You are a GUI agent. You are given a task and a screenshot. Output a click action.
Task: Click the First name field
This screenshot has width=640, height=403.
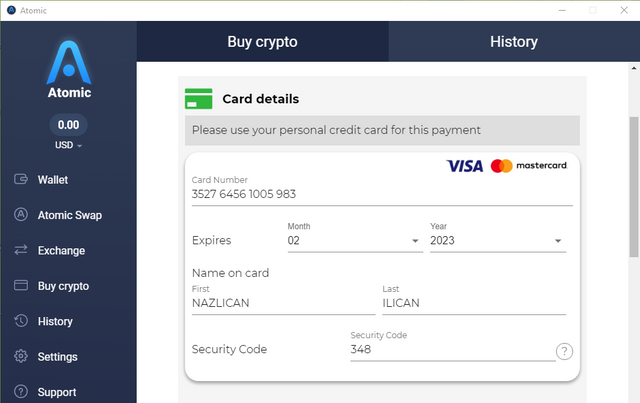(x=283, y=303)
